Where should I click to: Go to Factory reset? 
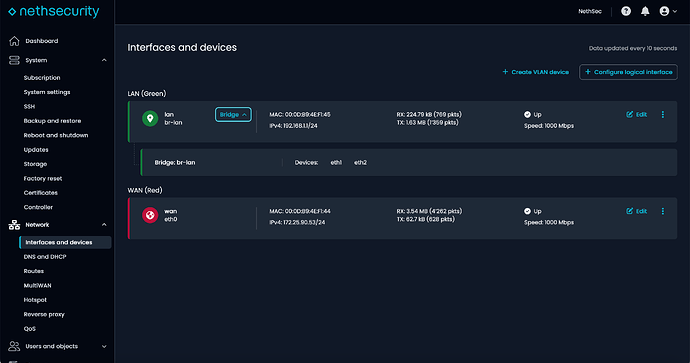(x=43, y=179)
